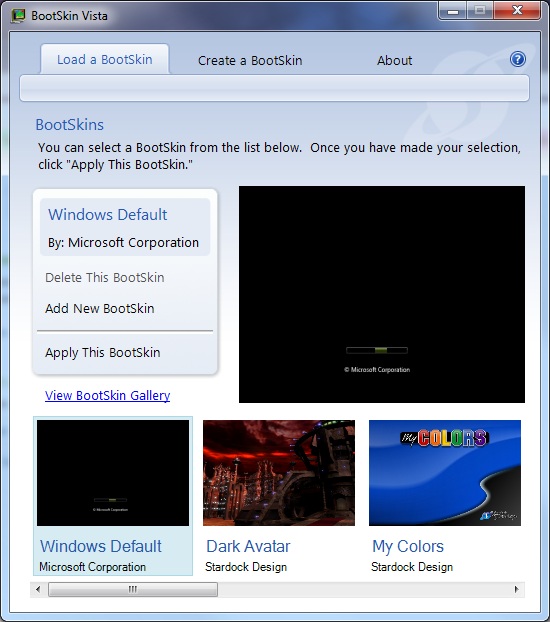Click Add New BootSkin

[100, 308]
